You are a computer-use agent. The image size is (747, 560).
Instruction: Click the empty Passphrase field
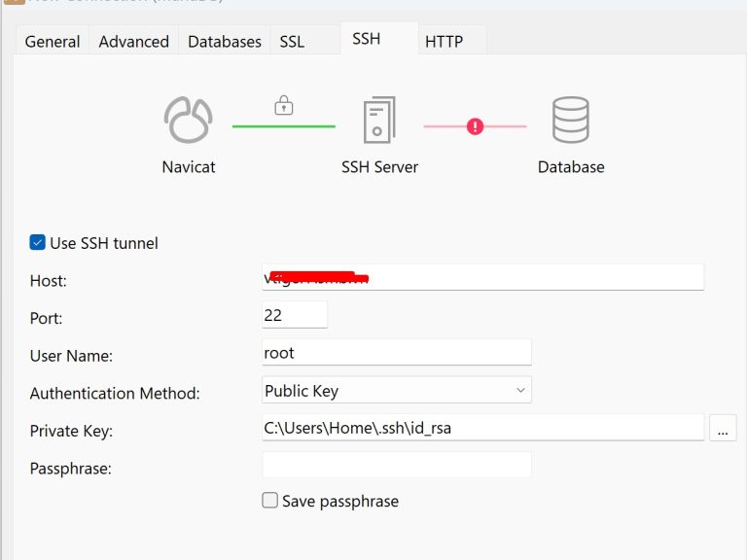coord(397,466)
